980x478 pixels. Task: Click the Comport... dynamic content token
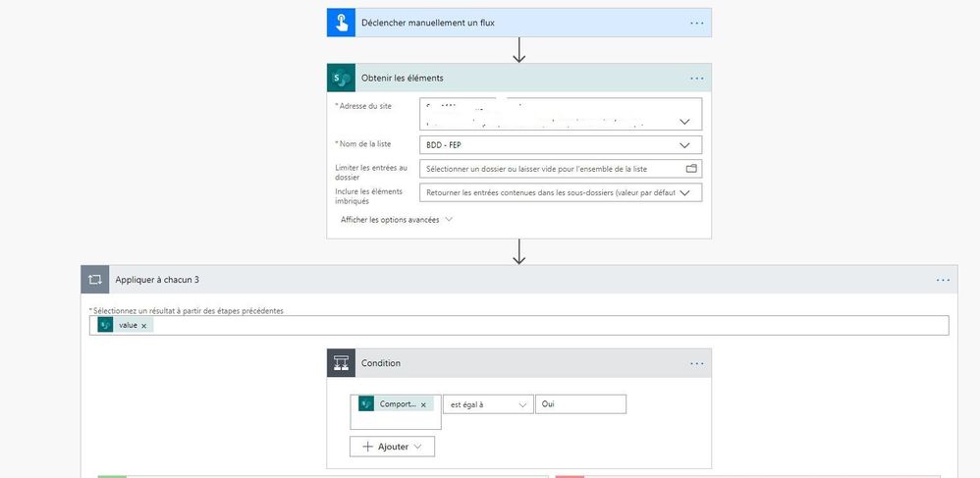(396, 404)
